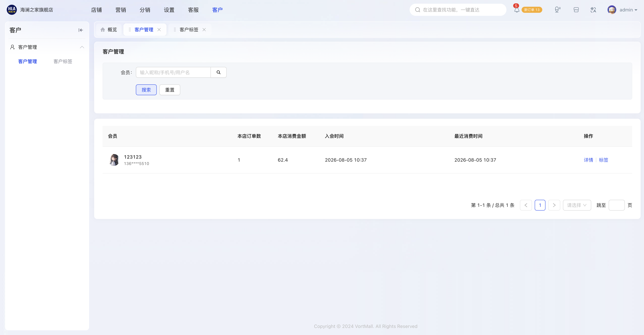Image resolution: width=644 pixels, height=335 pixels.
Task: Click the person icon beside 客户管理
Action: pyautogui.click(x=12, y=47)
